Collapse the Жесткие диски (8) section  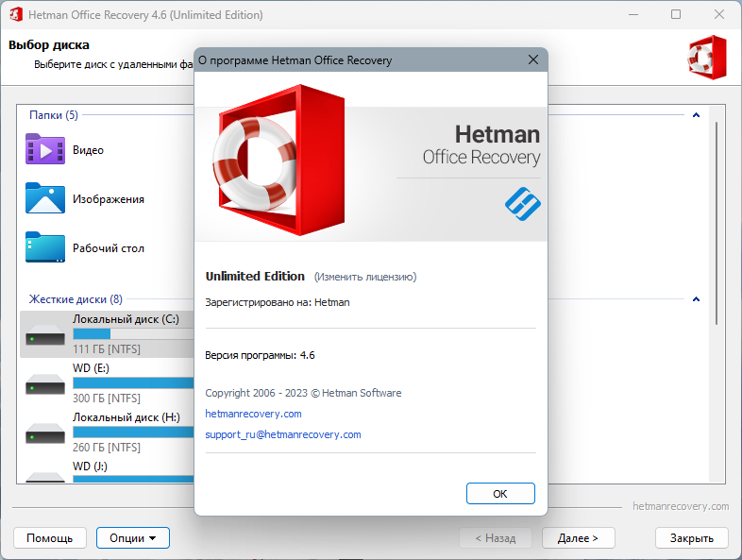696,299
